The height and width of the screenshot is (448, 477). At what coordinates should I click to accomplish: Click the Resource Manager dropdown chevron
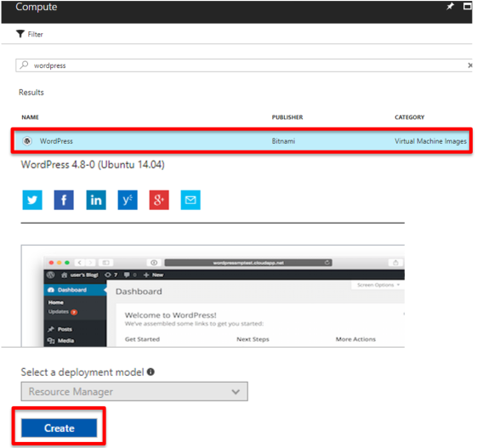click(x=236, y=392)
